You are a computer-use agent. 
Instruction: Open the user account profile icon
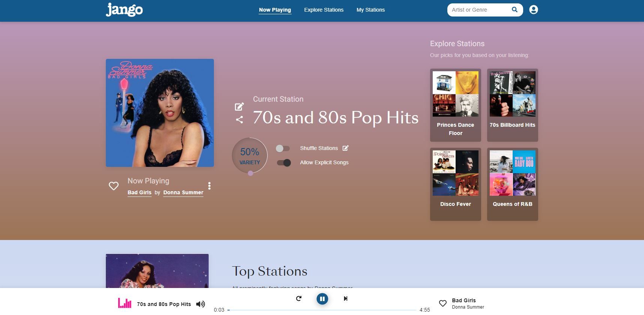533,10
